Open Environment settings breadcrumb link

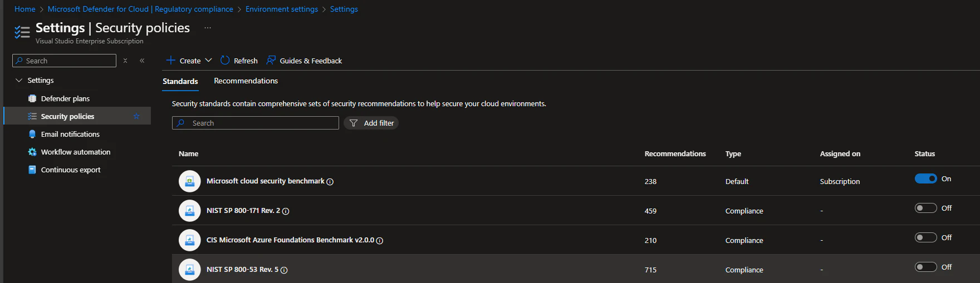pos(281,9)
